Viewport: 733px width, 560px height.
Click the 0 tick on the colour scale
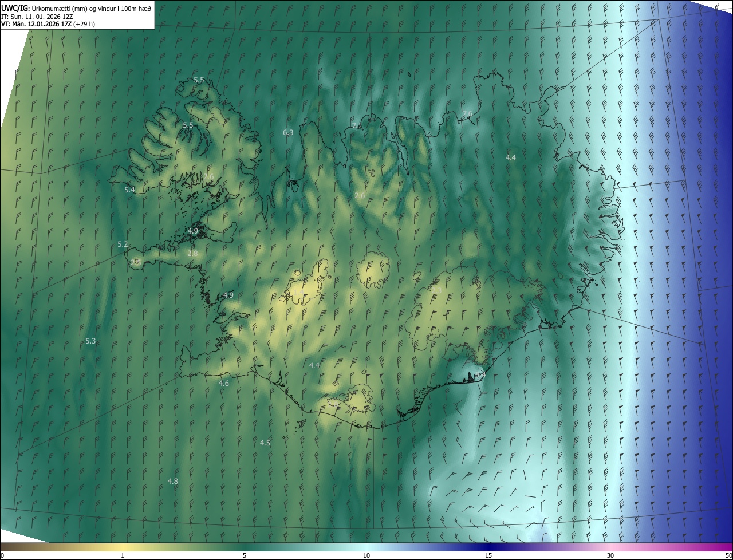coord(2,555)
